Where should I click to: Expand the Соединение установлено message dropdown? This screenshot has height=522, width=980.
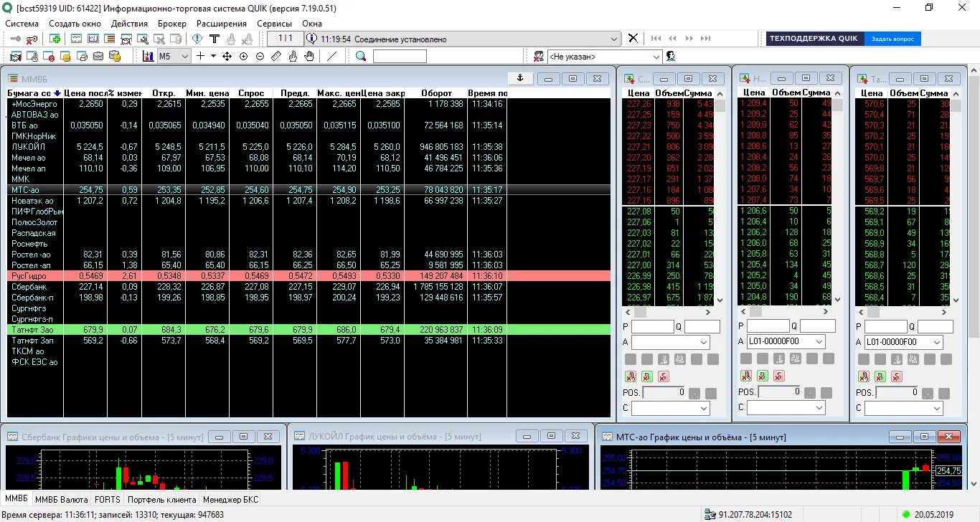[x=613, y=39]
